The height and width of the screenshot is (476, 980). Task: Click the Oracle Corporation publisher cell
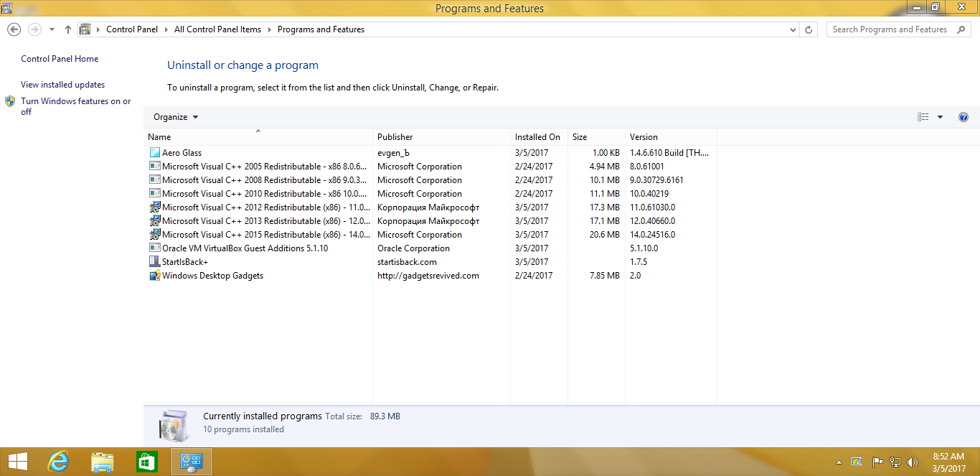[413, 248]
